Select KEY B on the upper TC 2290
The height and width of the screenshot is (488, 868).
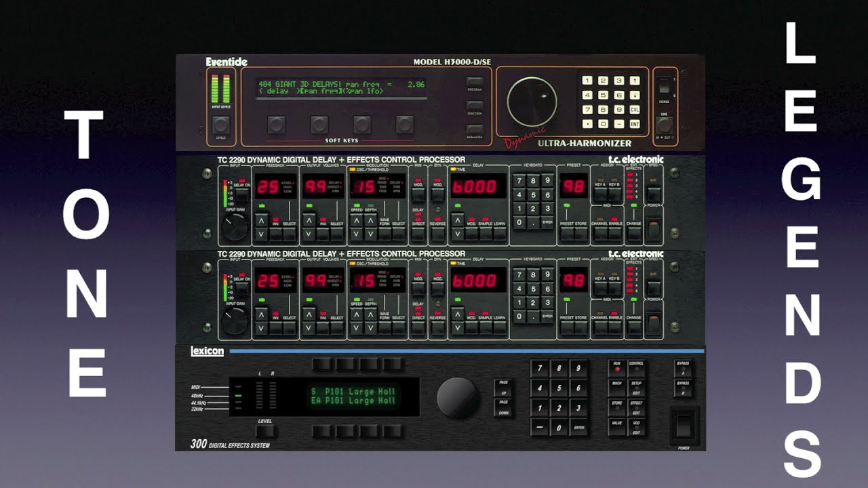(614, 194)
